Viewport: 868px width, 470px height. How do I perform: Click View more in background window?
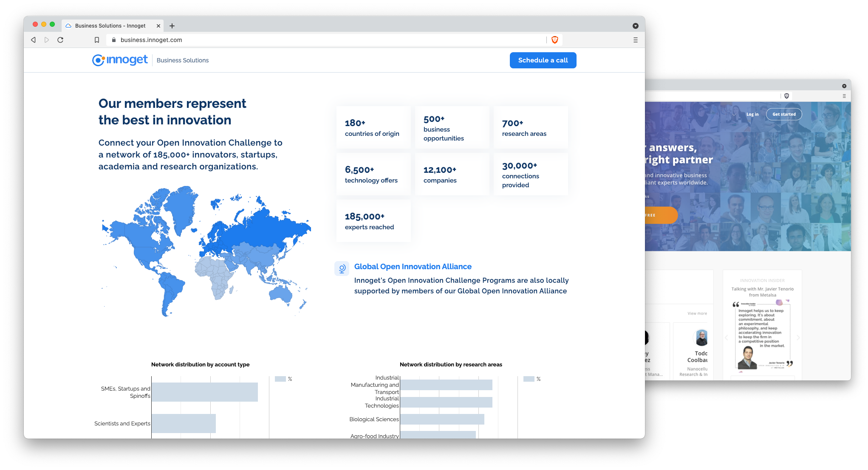click(x=697, y=313)
